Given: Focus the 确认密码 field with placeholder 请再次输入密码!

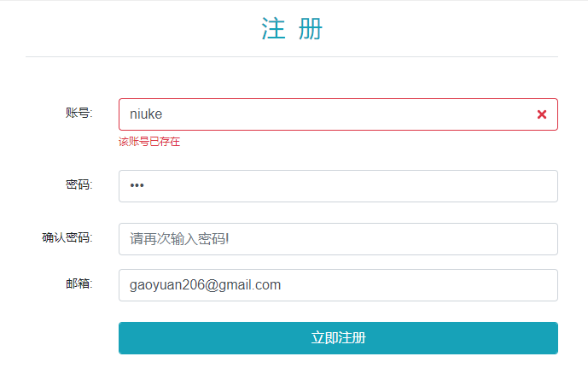Looking at the screenshot, I should 338,239.
